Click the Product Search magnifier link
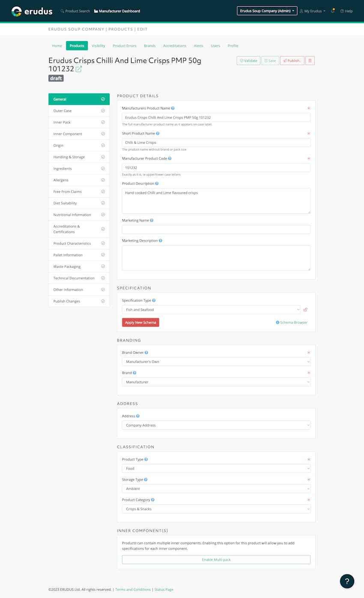This screenshot has width=364, height=598. pos(75,11)
